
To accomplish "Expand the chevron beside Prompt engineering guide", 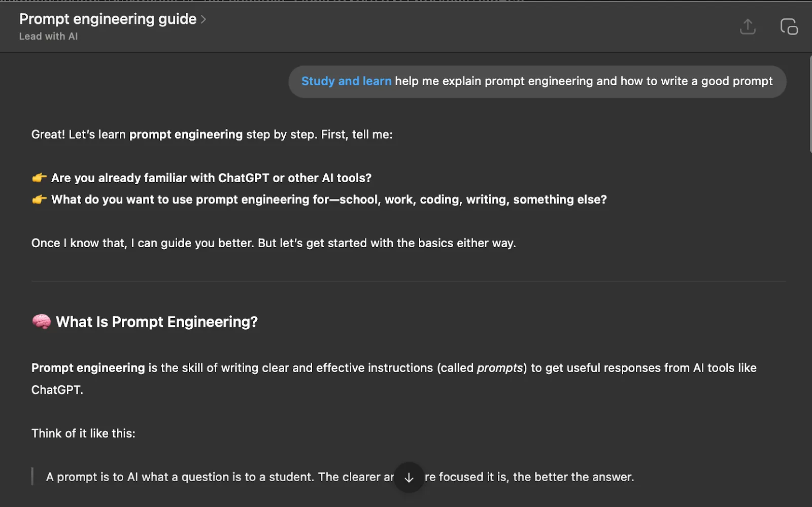I will (204, 19).
